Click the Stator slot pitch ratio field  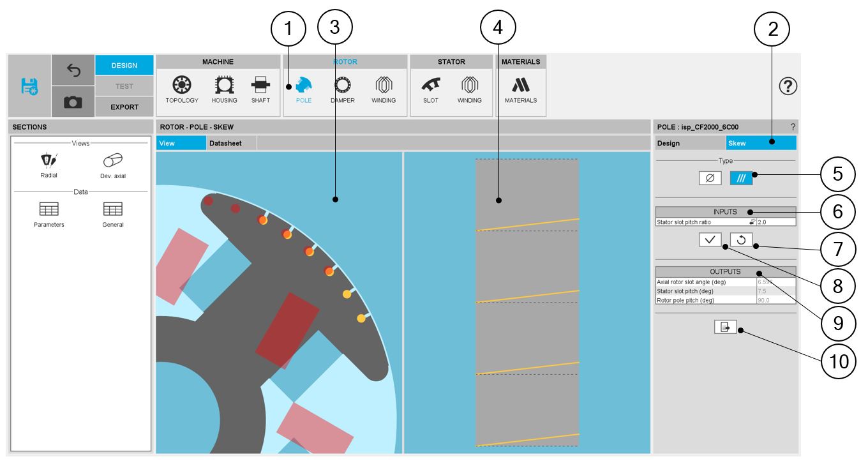tap(775, 222)
